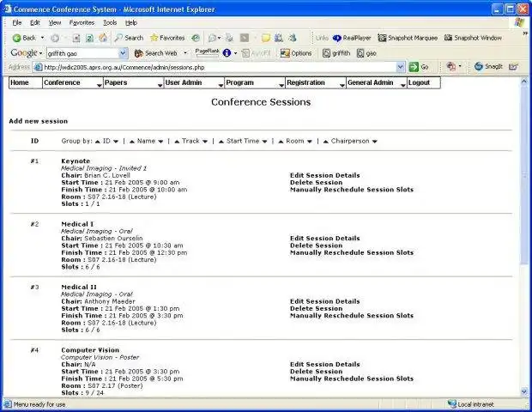Click the page scrollbar up arrow
The image size is (532, 412).
click(524, 81)
